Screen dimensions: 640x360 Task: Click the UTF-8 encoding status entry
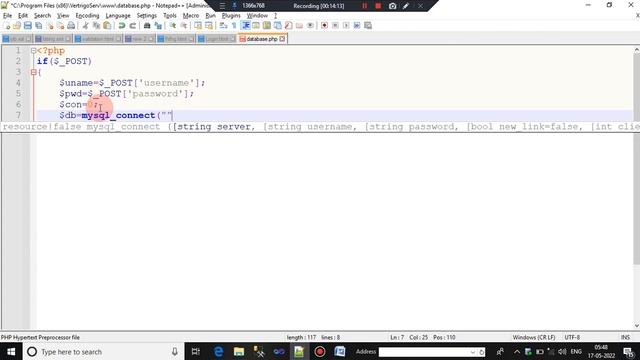pyautogui.click(x=572, y=338)
